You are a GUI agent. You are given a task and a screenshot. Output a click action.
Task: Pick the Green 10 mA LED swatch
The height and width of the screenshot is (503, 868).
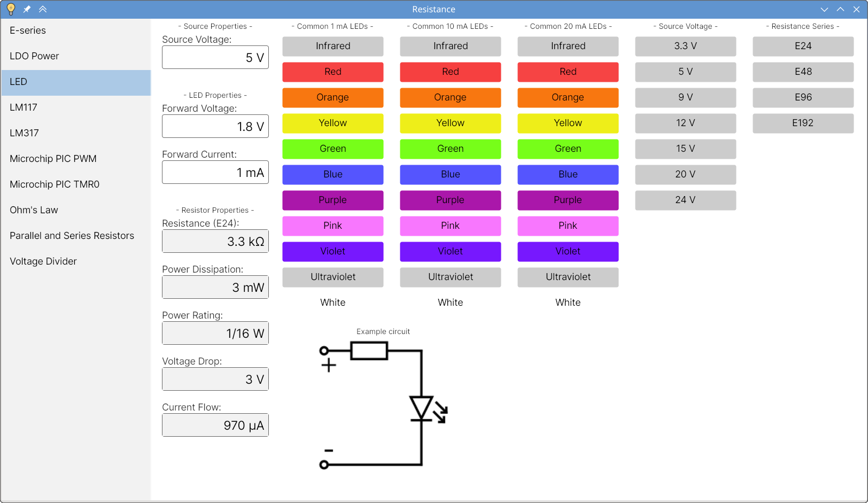tap(450, 149)
